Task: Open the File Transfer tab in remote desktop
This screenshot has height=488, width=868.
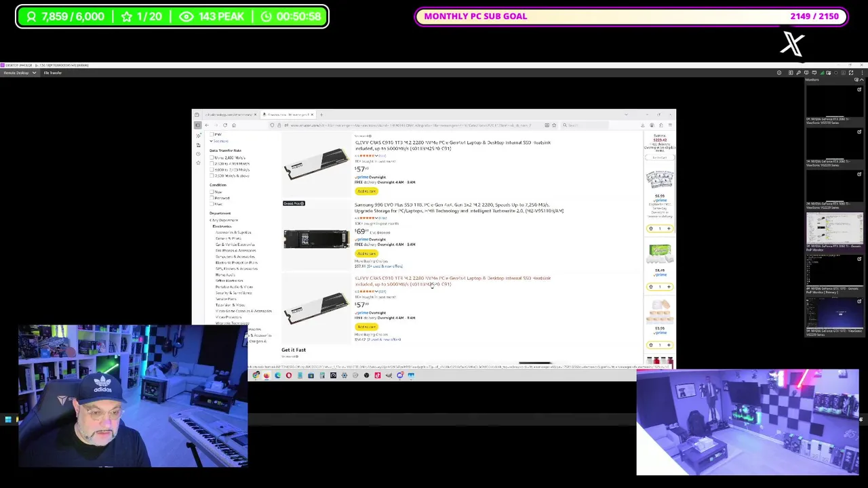Action: (x=52, y=73)
